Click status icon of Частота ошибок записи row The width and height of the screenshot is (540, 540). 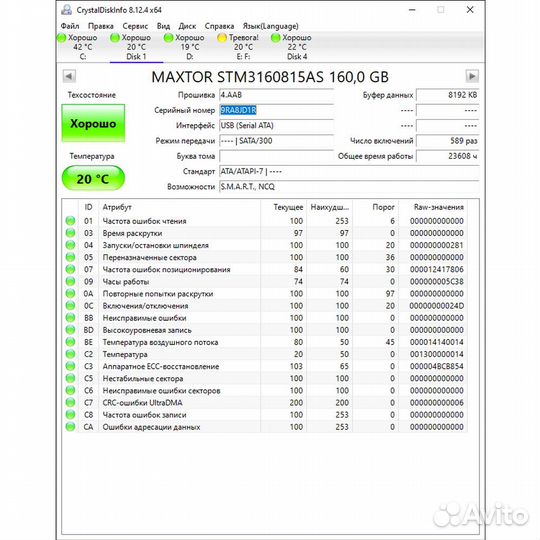(70, 415)
